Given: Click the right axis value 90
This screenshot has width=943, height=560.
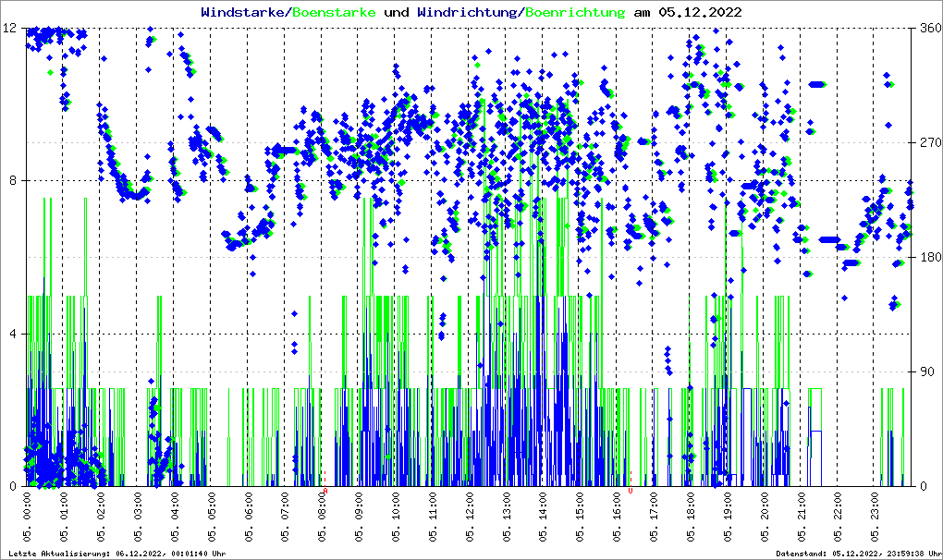Looking at the screenshot, I should (927, 372).
